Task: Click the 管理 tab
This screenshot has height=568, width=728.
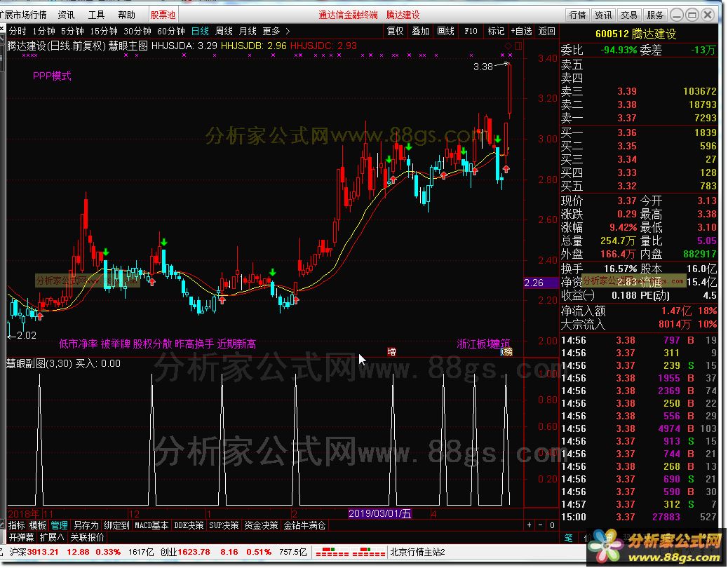Action: pyautogui.click(x=59, y=525)
